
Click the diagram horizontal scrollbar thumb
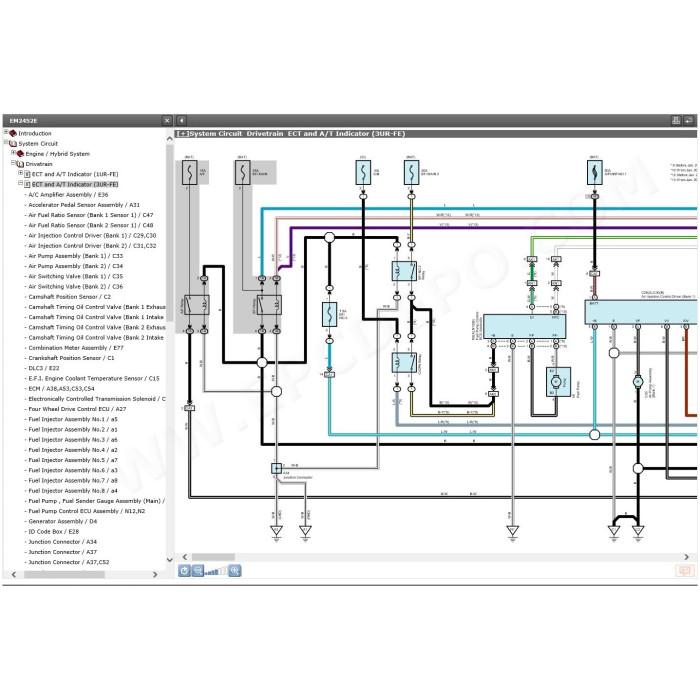pyautogui.click(x=213, y=557)
